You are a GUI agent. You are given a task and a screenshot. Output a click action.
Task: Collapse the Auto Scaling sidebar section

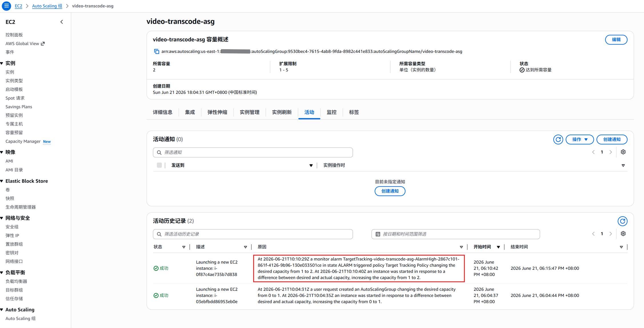(2, 310)
